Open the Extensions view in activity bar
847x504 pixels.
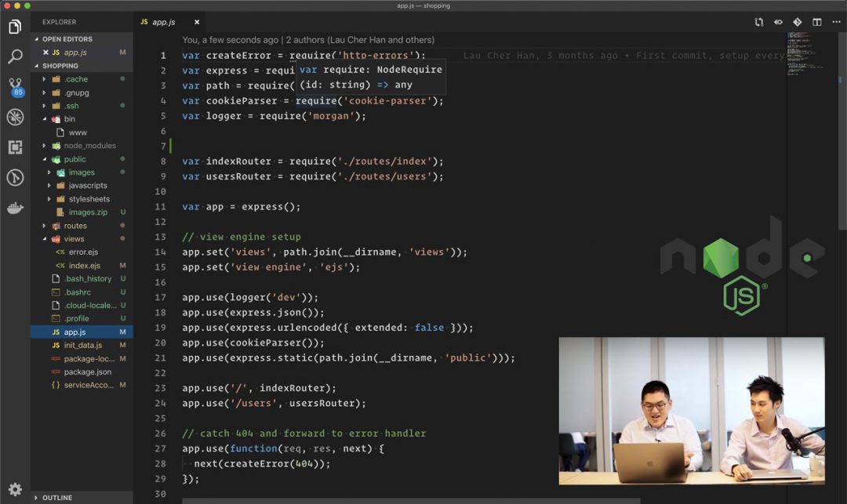click(15, 147)
